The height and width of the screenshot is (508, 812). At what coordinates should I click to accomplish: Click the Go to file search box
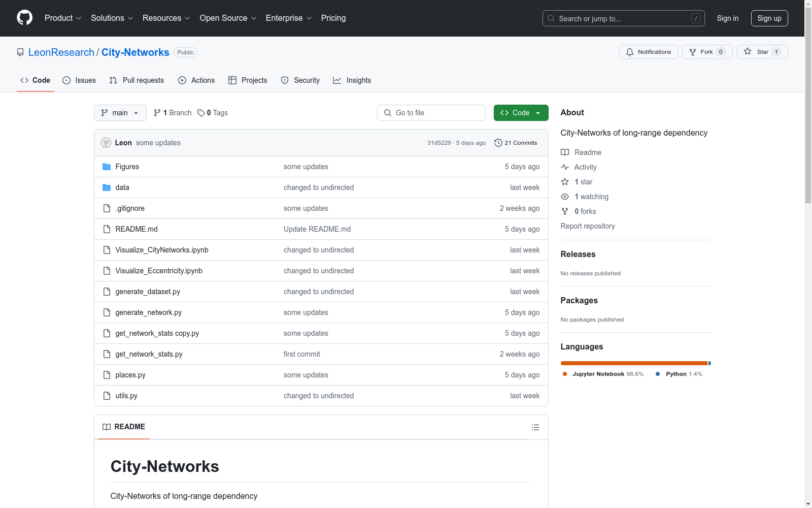point(431,113)
